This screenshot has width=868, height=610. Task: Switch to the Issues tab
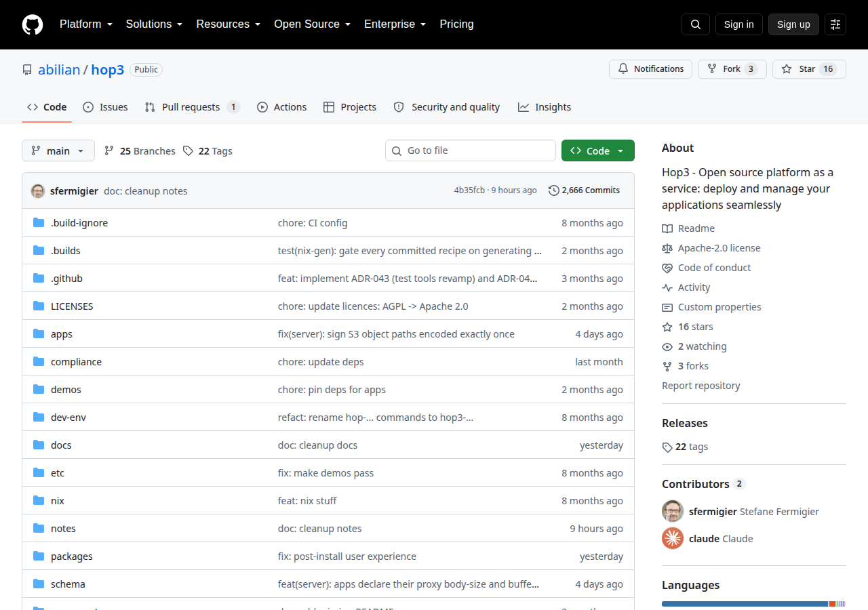click(105, 107)
